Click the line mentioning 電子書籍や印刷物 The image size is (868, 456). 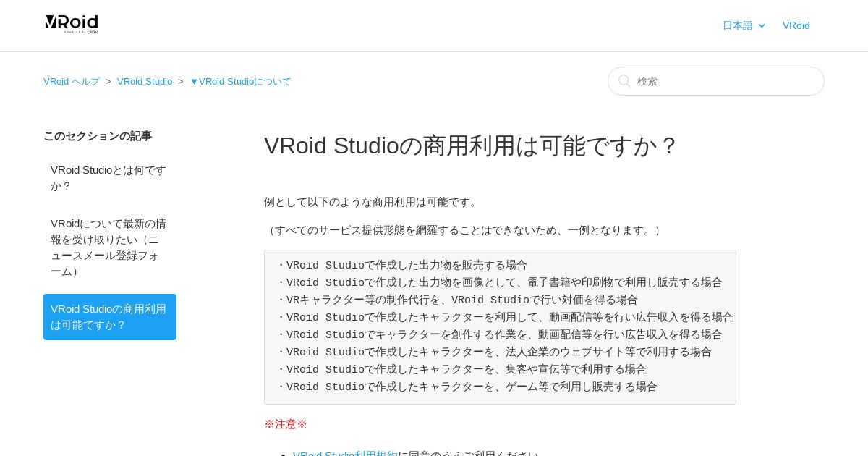pyautogui.click(x=499, y=282)
